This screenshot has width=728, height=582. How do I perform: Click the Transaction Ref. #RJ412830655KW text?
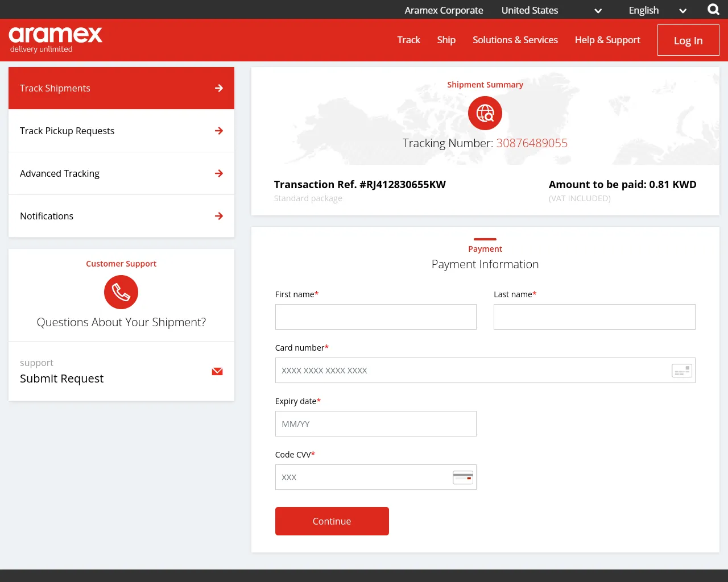click(x=360, y=185)
